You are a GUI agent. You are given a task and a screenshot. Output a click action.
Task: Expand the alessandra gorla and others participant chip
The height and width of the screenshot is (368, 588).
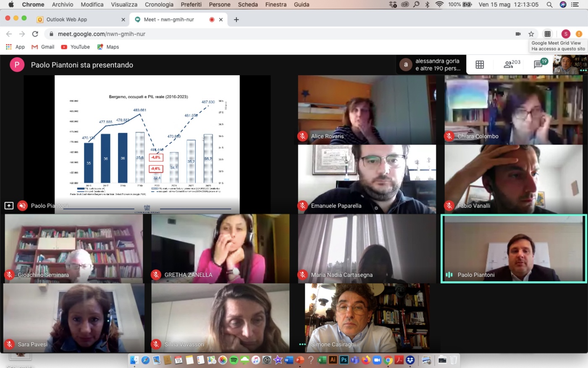[x=430, y=64]
